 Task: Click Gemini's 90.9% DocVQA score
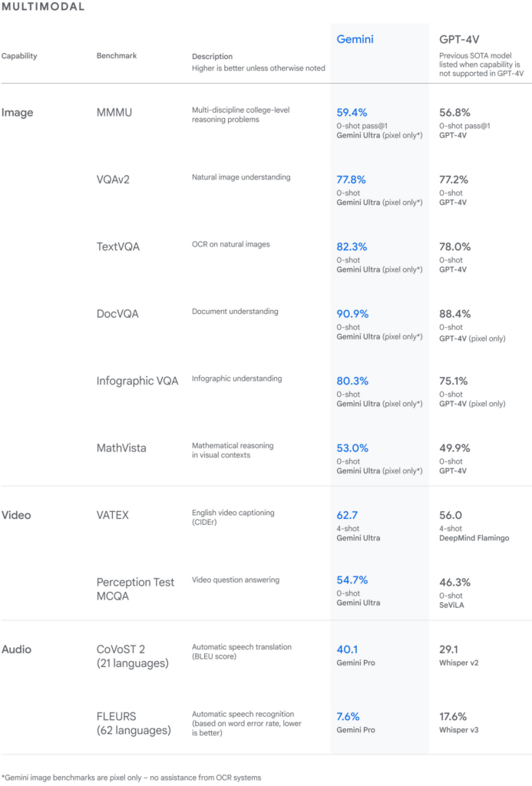click(x=352, y=314)
